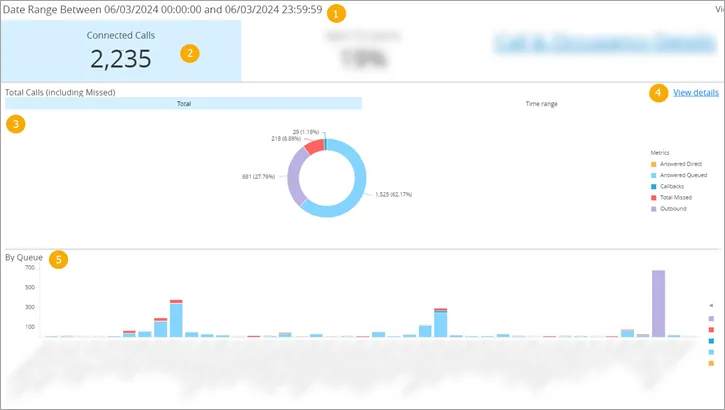This screenshot has width=725, height=410.
Task: Click the 100 axis label
Action: [30, 327]
